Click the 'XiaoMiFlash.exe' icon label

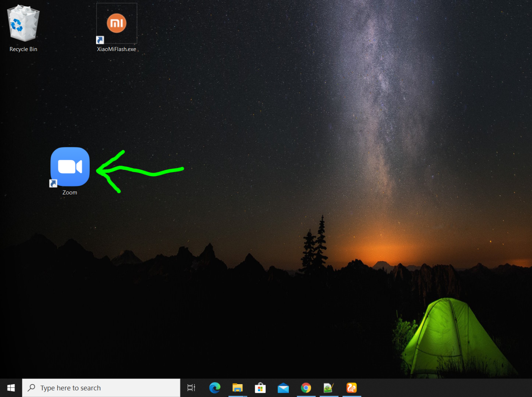pos(116,49)
